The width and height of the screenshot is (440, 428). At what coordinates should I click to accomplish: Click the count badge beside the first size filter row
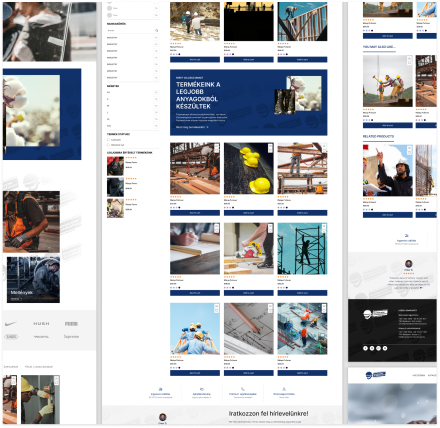(156, 92)
